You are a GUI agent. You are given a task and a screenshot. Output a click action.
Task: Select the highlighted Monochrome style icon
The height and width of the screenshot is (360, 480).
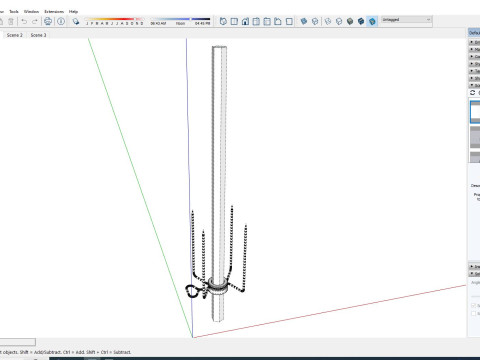click(x=372, y=22)
